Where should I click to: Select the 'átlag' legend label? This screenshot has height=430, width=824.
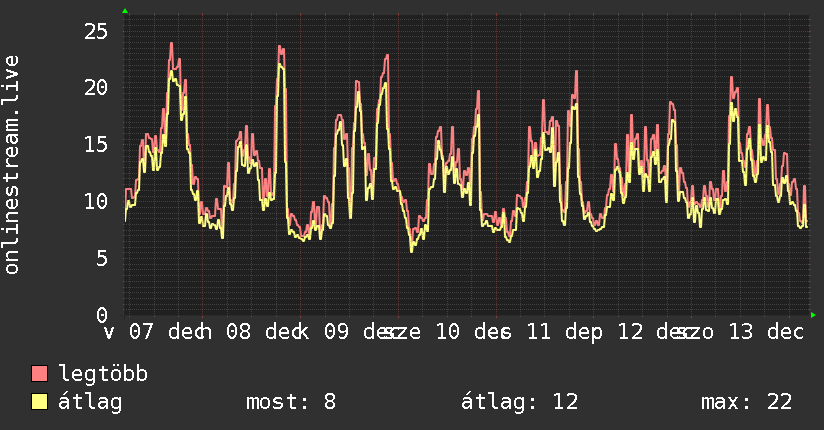pyautogui.click(x=90, y=402)
